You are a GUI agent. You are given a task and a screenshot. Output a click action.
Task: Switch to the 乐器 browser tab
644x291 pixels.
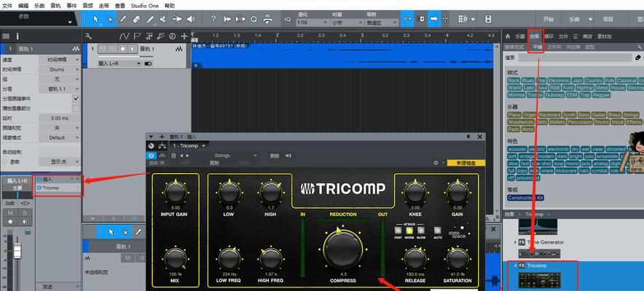point(520,36)
